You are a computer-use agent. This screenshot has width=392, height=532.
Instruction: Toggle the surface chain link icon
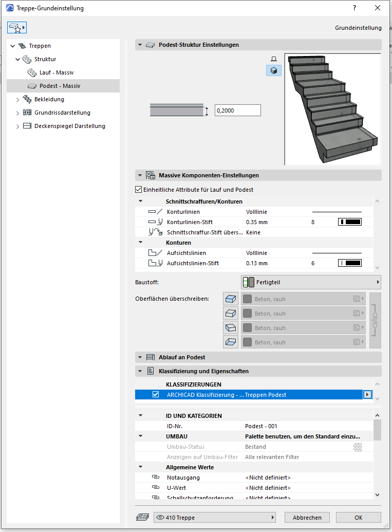pos(376,321)
